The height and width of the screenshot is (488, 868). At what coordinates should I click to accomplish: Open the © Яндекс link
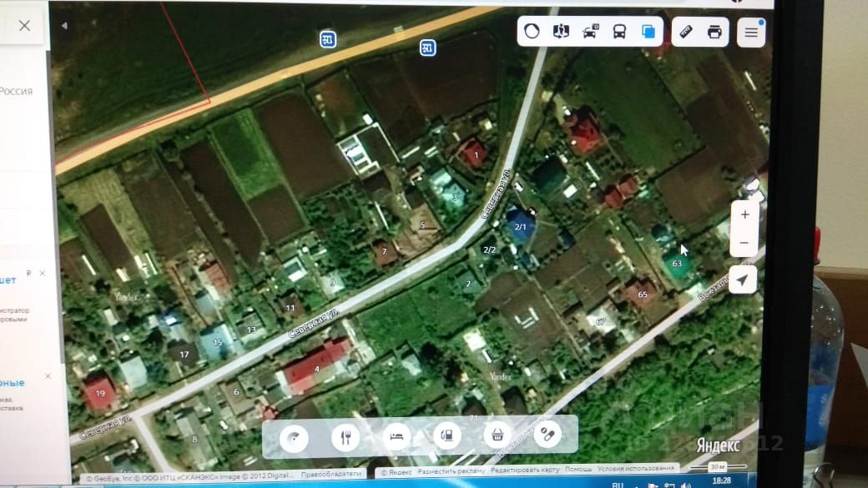point(396,472)
